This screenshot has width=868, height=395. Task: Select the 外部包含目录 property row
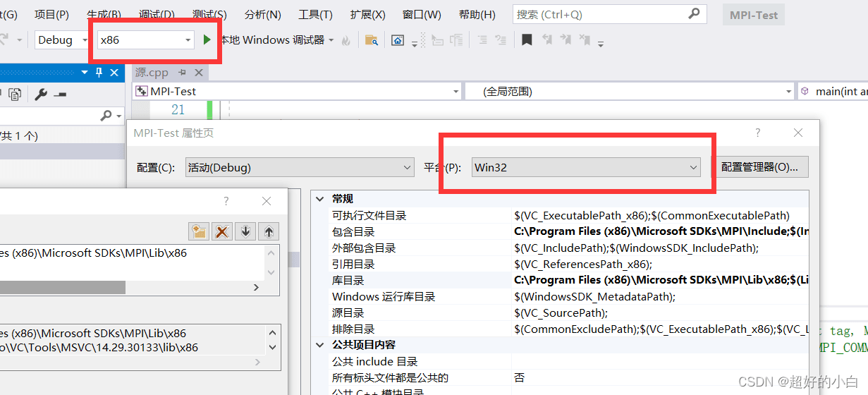pyautogui.click(x=560, y=248)
